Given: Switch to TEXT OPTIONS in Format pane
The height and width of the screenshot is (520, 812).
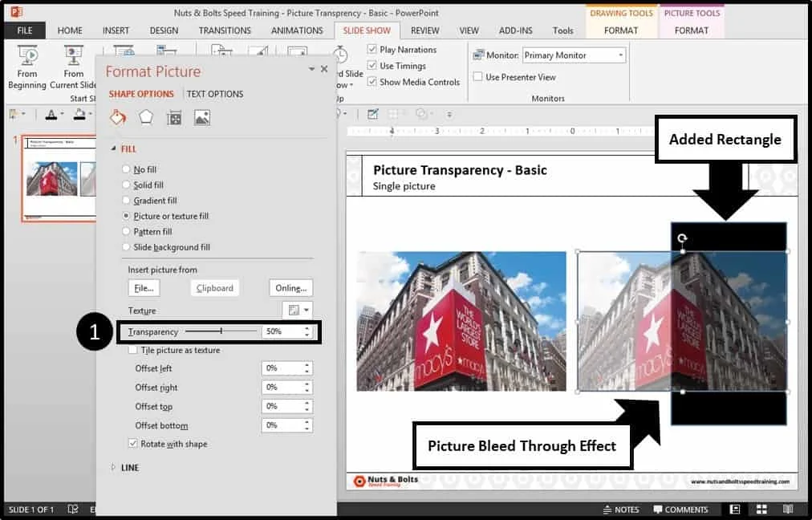Looking at the screenshot, I should click(x=215, y=94).
